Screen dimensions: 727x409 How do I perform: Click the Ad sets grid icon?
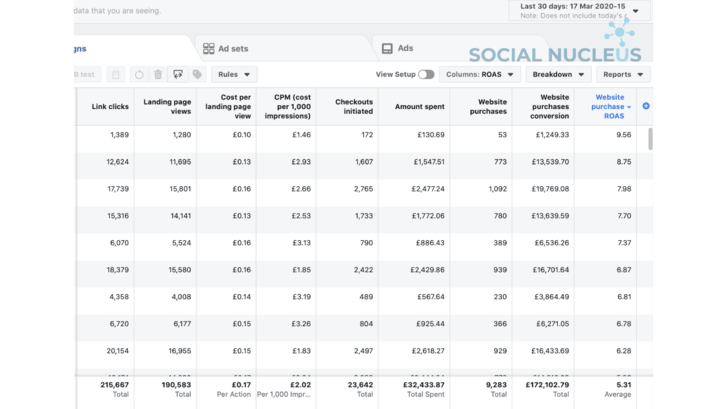pos(208,48)
